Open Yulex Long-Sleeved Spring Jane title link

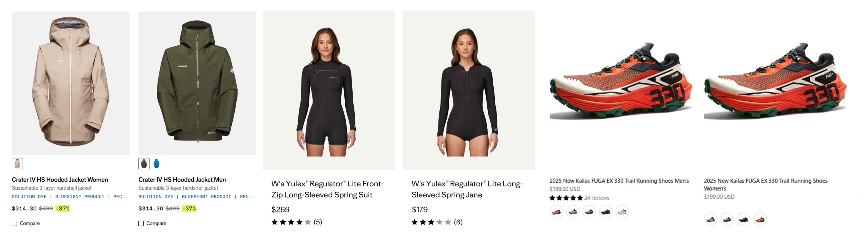(467, 189)
